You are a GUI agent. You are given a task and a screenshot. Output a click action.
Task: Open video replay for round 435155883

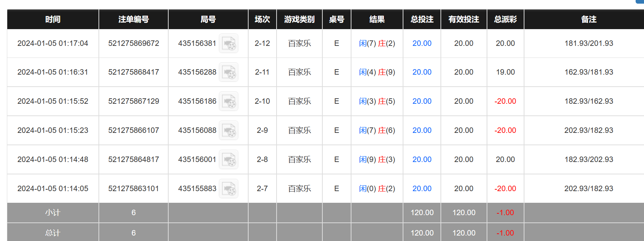coord(229,189)
